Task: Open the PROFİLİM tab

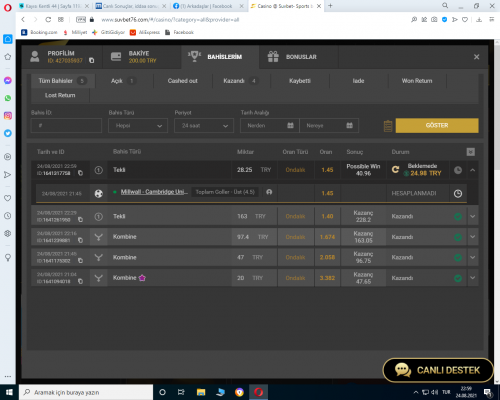Action: [x=62, y=57]
